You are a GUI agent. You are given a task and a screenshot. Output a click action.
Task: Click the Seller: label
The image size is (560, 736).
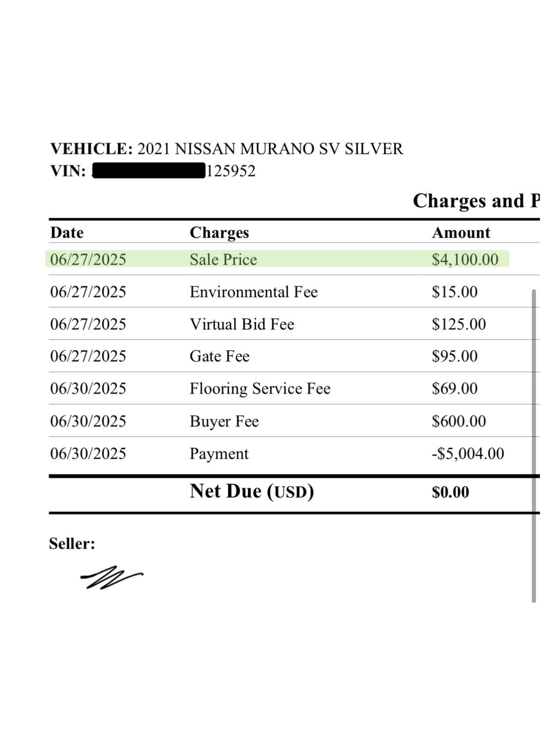click(72, 544)
